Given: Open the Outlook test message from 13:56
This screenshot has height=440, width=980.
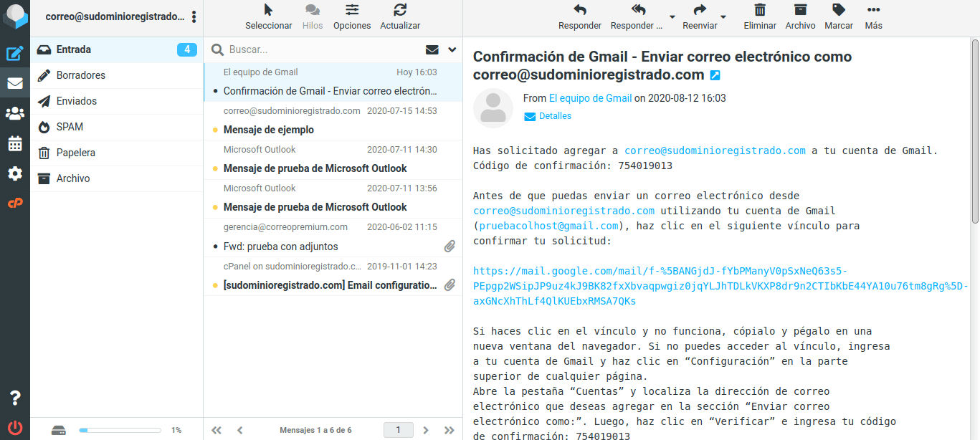Looking at the screenshot, I should pos(333,198).
